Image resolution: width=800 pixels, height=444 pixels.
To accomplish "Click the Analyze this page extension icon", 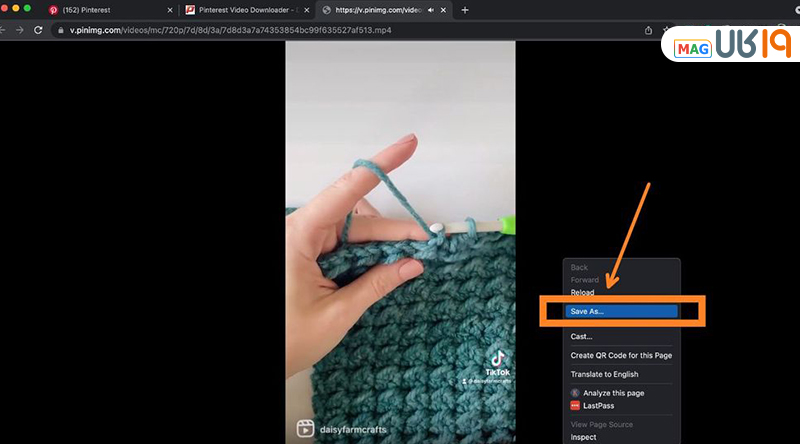I will [575, 393].
